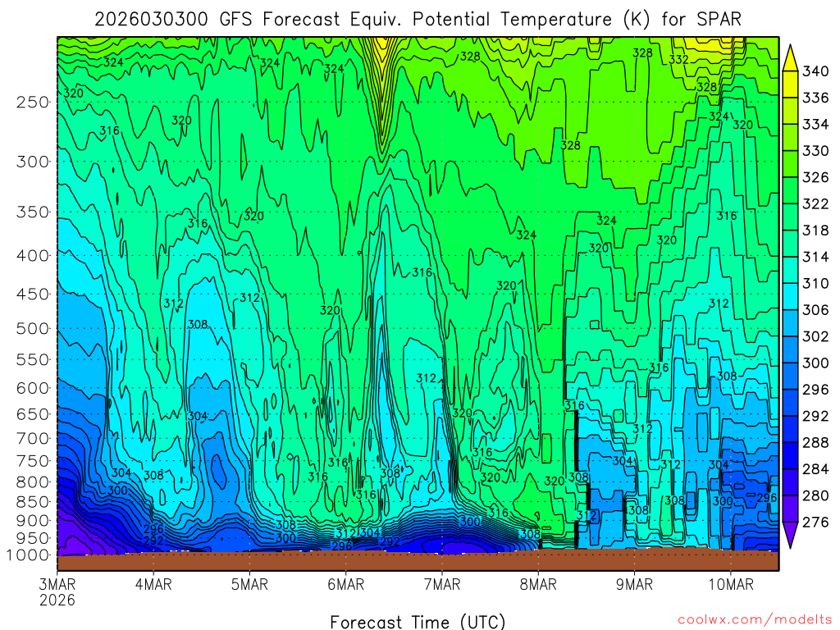Click the 280 colorbar value label
The image size is (840, 630).
pyautogui.click(x=815, y=495)
